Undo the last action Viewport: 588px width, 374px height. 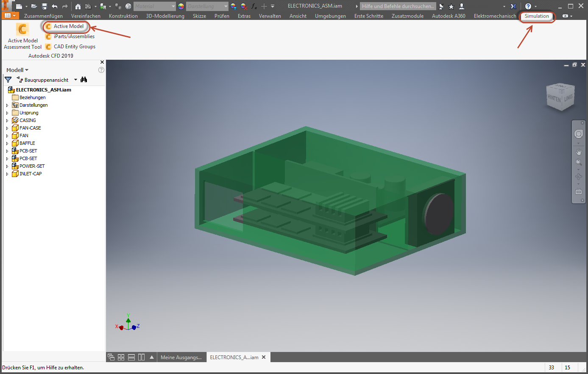[x=54, y=6]
